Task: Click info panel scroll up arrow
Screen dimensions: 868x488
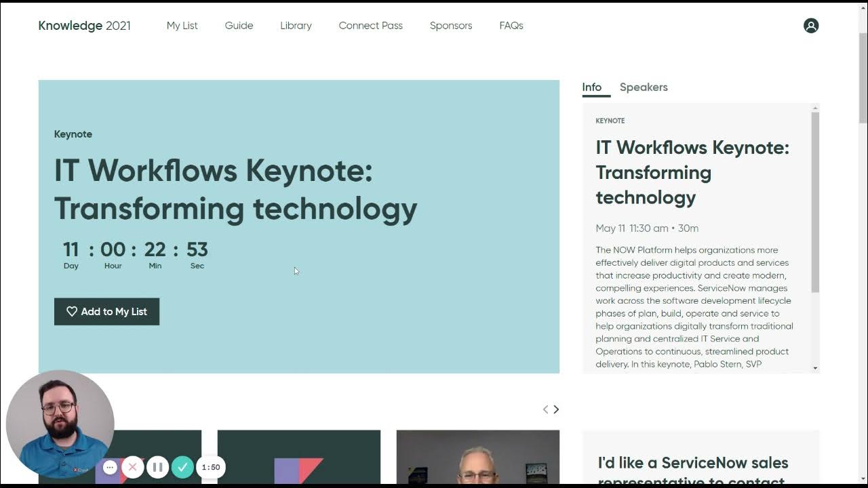Action: click(815, 108)
